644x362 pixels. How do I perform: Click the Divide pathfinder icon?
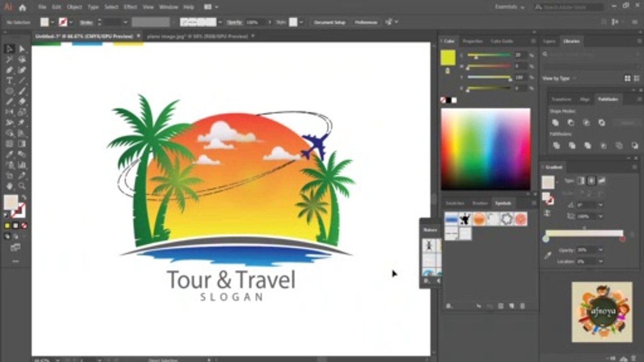pyautogui.click(x=556, y=145)
